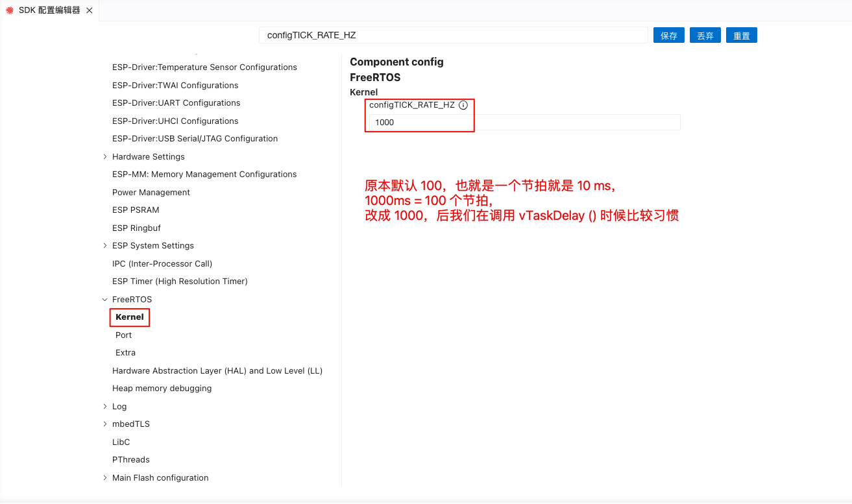Click the 重置 button
The image size is (852, 504).
[742, 36]
